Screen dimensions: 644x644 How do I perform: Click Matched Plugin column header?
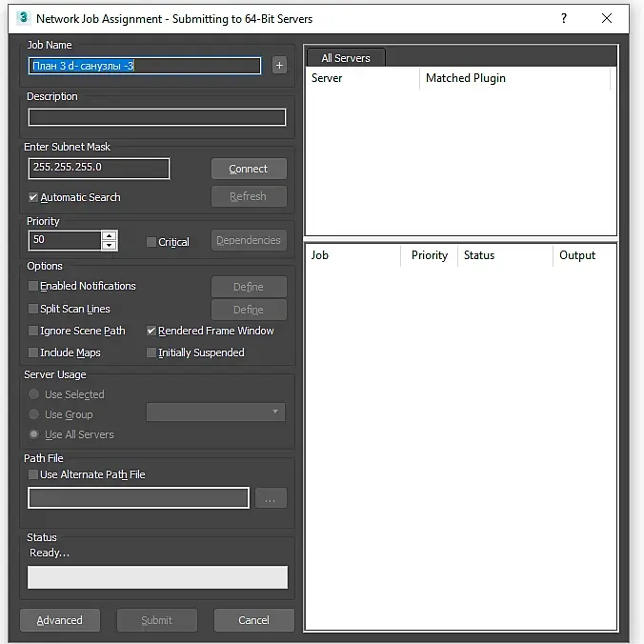pos(515,78)
